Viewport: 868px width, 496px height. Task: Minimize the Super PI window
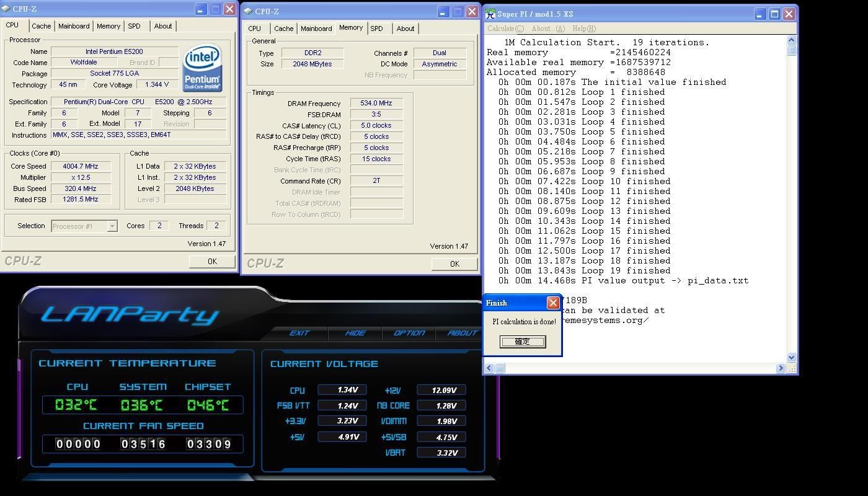[x=760, y=14]
